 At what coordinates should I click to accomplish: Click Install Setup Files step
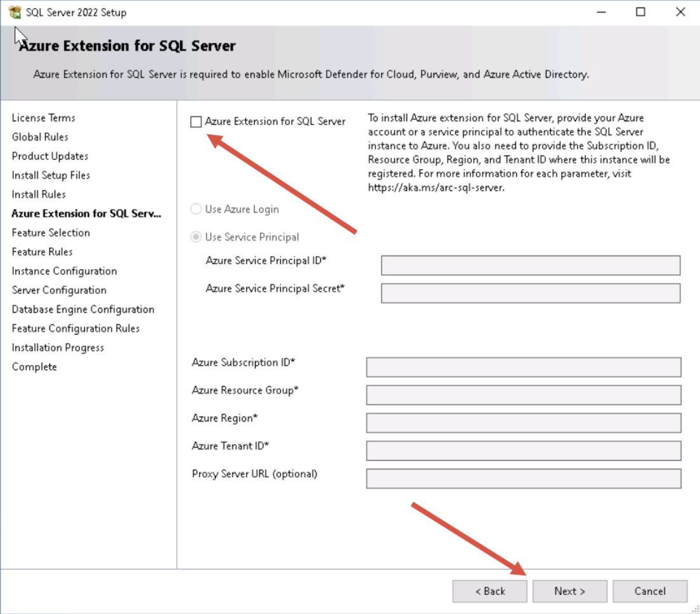pos(51,176)
